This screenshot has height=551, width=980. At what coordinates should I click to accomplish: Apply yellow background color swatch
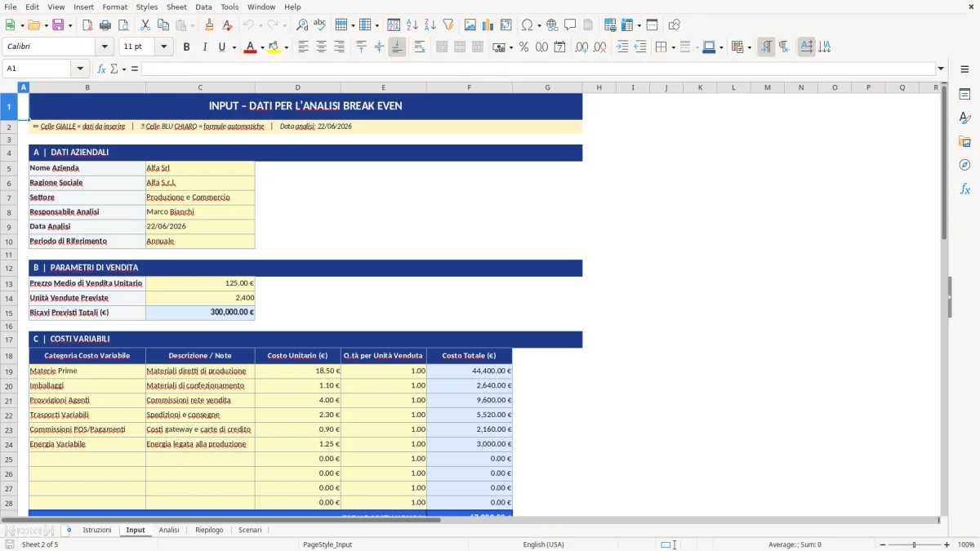[274, 47]
